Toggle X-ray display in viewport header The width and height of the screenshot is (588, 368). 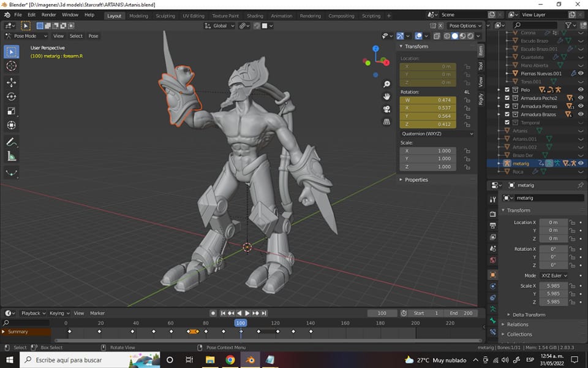[x=437, y=36]
